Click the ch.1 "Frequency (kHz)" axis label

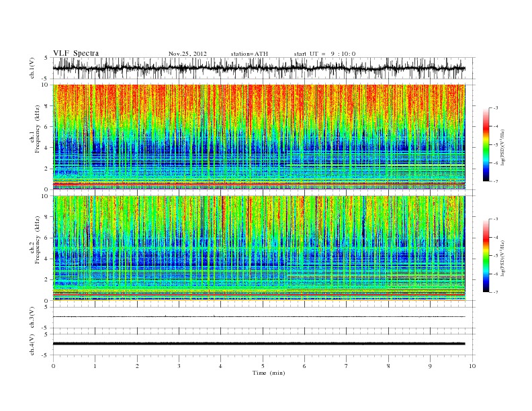[x=38, y=129]
